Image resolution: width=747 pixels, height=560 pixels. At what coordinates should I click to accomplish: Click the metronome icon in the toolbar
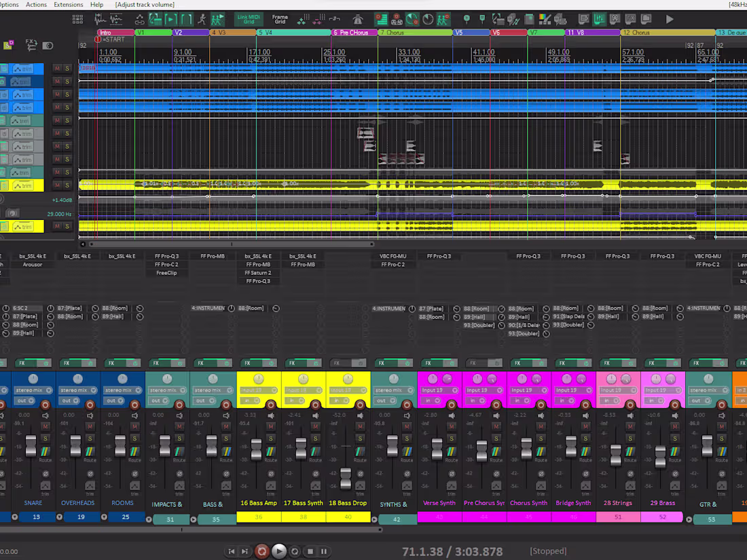pos(359,20)
